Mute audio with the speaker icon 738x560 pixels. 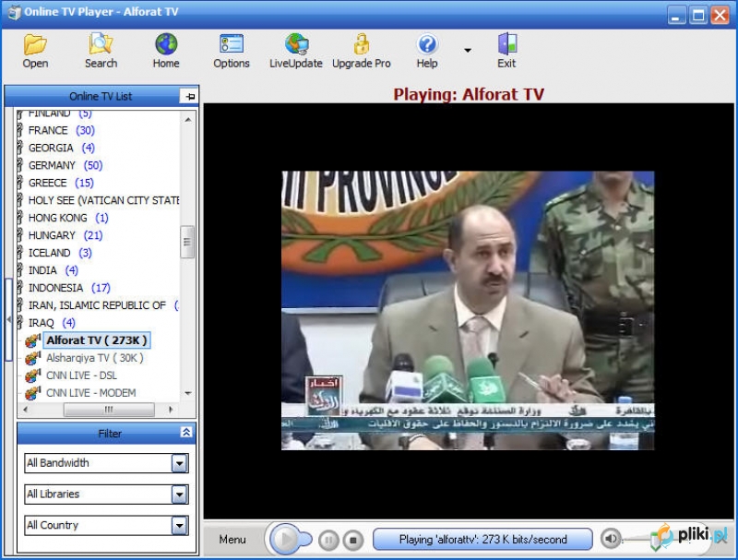611,539
